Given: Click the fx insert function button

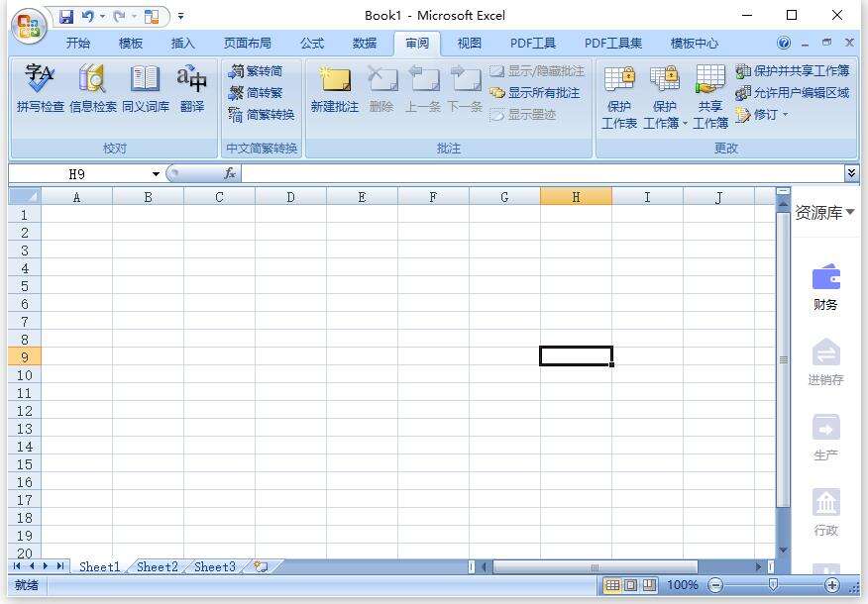Looking at the screenshot, I should click(x=230, y=173).
